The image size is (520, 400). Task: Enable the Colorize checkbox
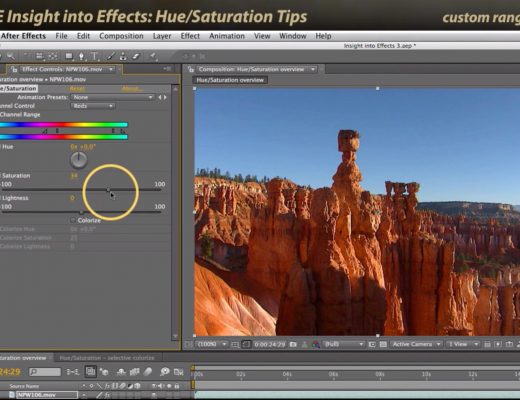(x=73, y=220)
